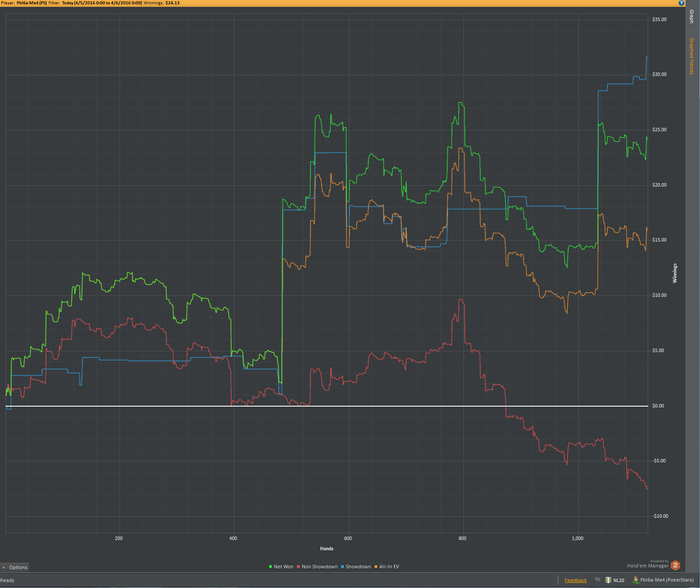Click the Filter date range header text

point(95,3)
